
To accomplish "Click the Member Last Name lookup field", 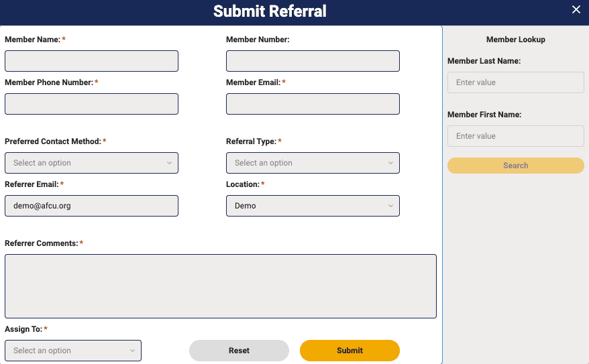I will tap(515, 82).
